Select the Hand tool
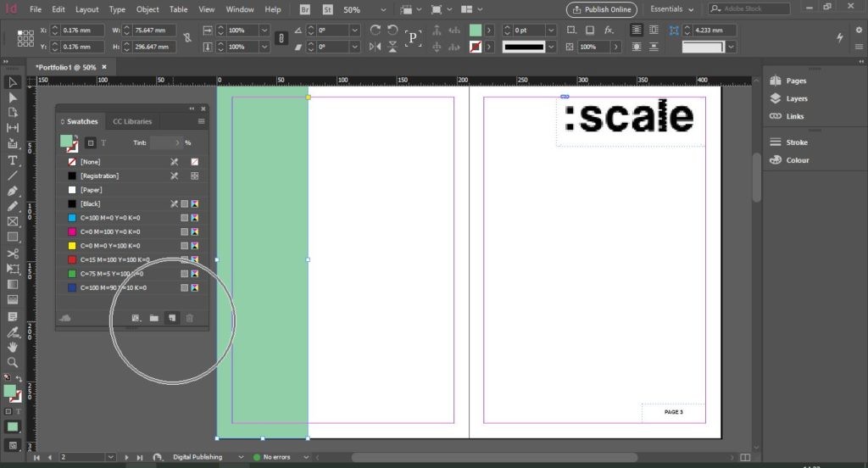868x468 pixels. tap(12, 348)
